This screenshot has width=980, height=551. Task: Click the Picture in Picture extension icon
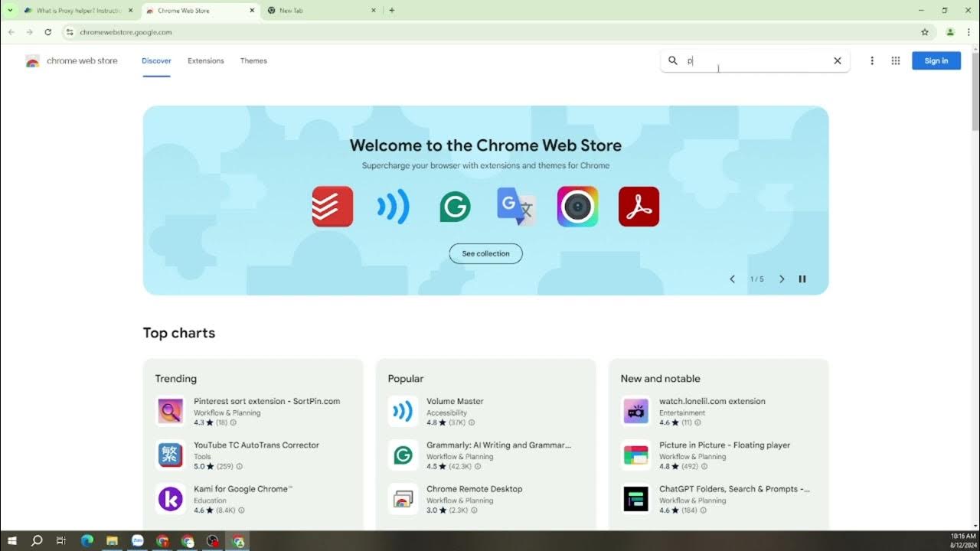(x=635, y=455)
